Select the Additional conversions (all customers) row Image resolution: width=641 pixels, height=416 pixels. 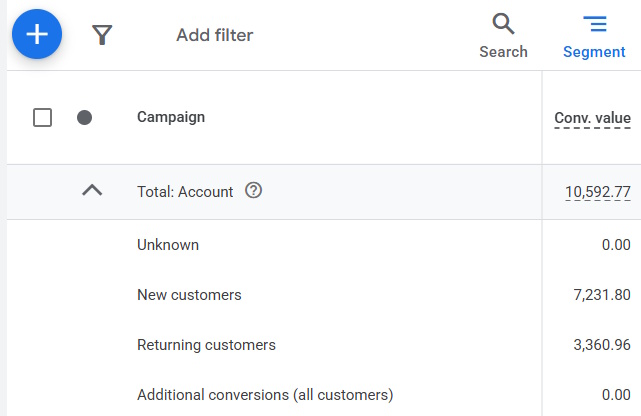tap(265, 394)
